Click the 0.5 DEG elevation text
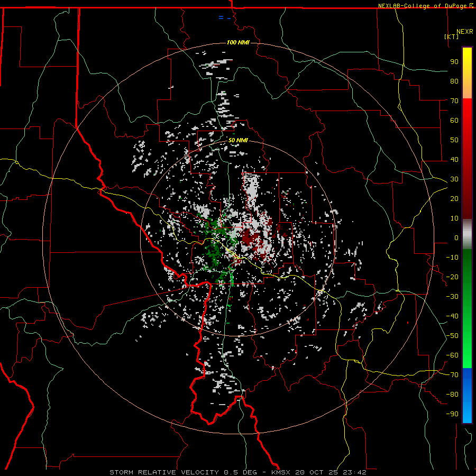Screen dimensions: 476x476 (x=240, y=472)
